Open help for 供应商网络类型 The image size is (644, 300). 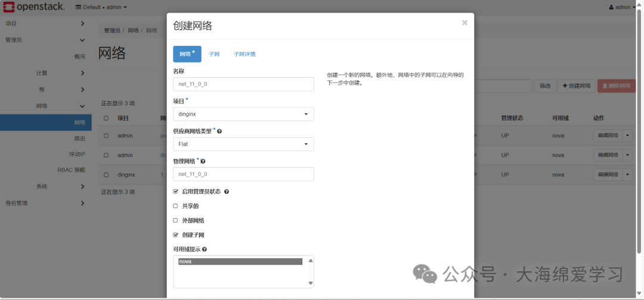(219, 131)
